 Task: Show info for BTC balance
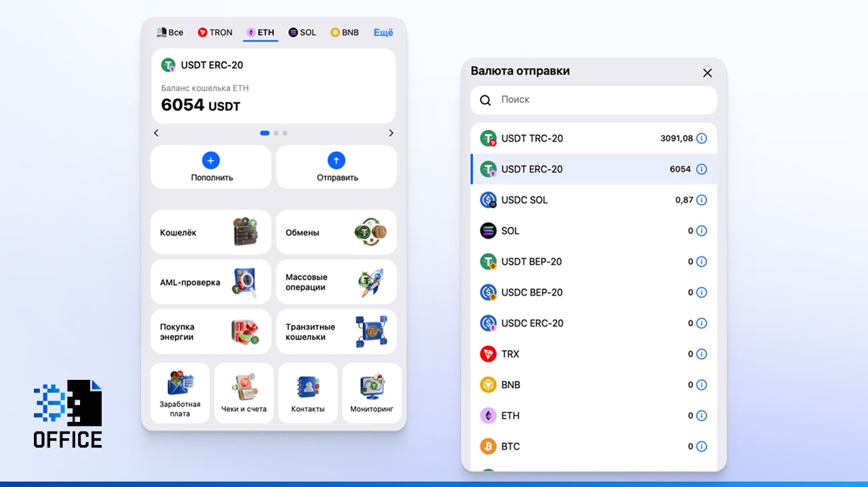(x=702, y=446)
